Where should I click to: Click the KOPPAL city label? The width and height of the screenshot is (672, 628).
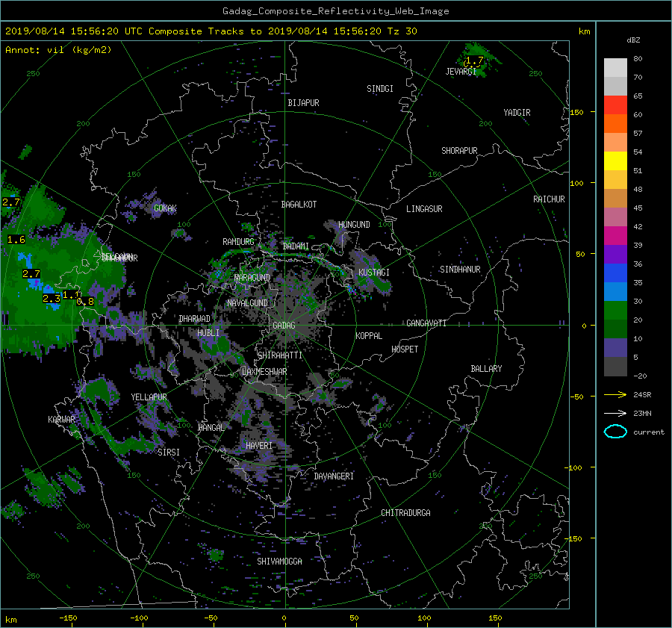click(x=369, y=336)
